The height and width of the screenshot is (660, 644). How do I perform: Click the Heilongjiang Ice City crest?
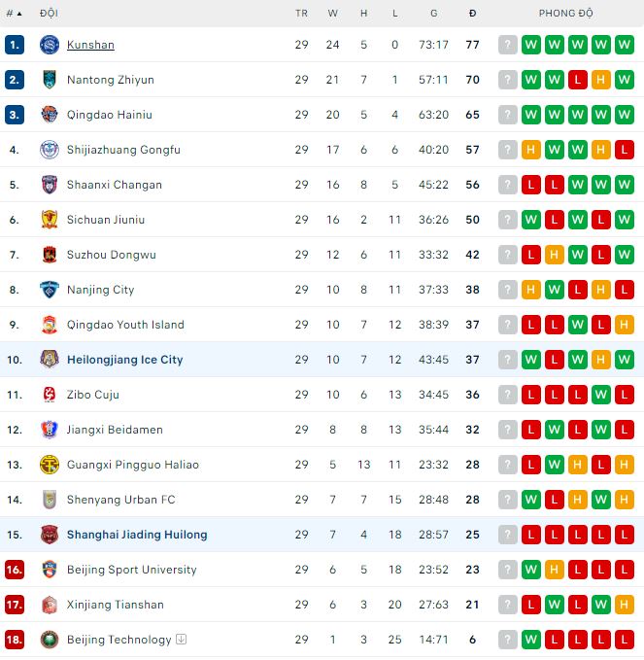point(50,360)
